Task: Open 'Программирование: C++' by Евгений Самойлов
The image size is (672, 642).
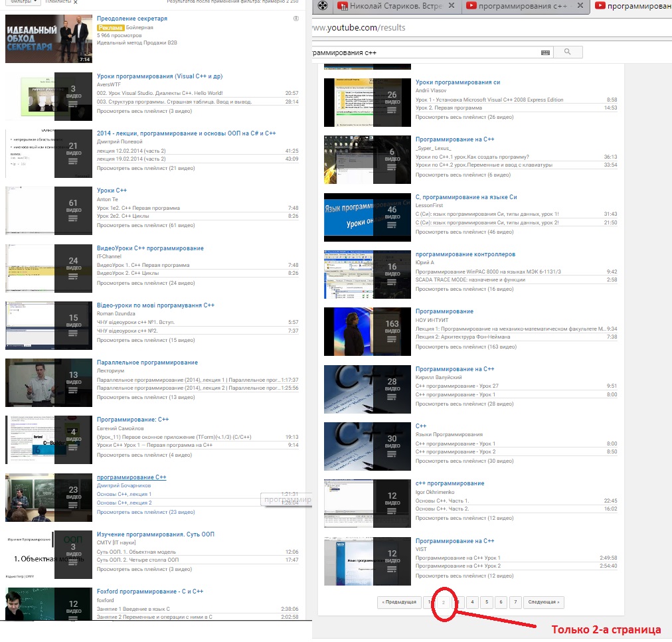Action: point(133,420)
